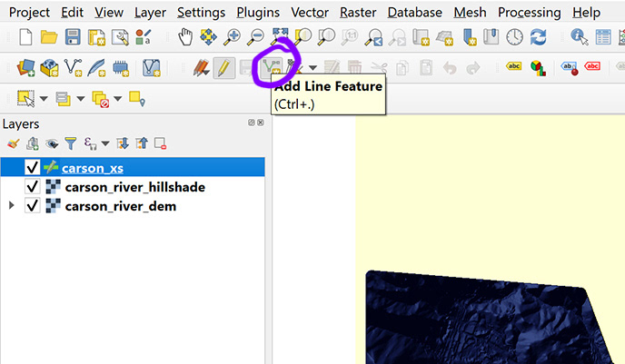Zoom to last extent
The width and height of the screenshot is (625, 364).
[x=374, y=37]
